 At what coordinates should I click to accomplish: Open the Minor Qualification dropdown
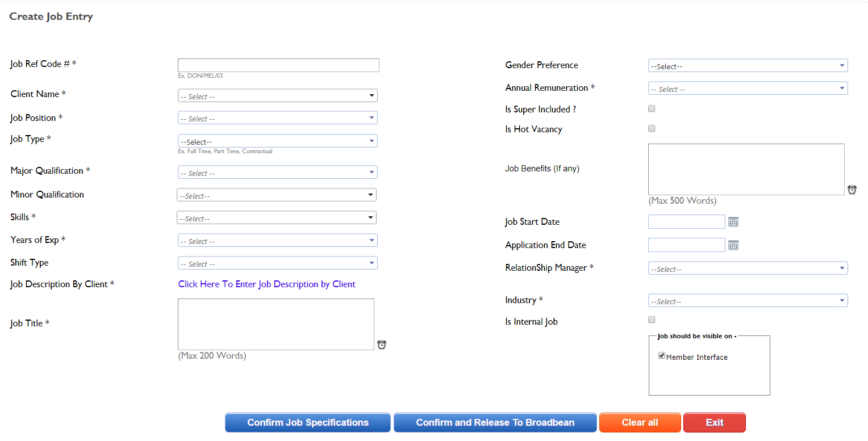pyautogui.click(x=277, y=195)
